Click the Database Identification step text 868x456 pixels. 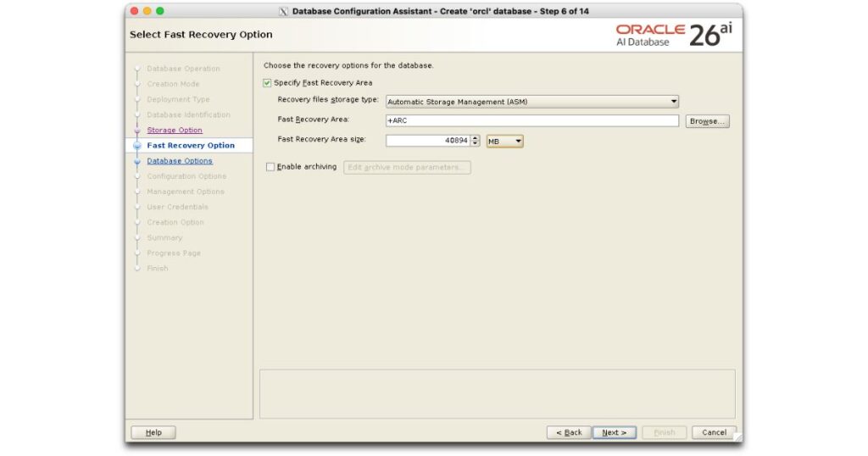(188, 115)
